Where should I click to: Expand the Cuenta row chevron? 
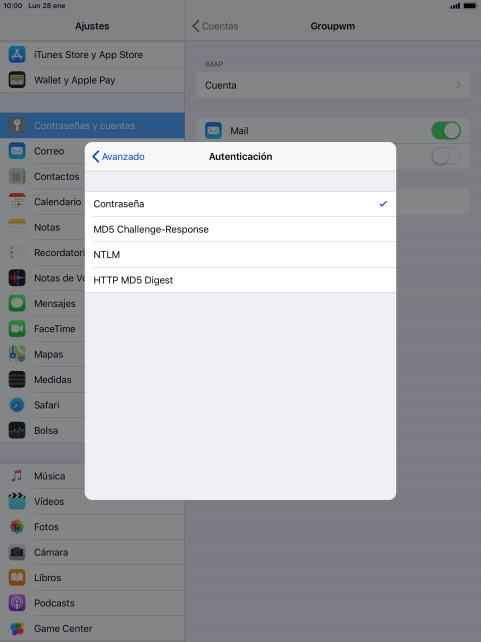click(x=458, y=85)
